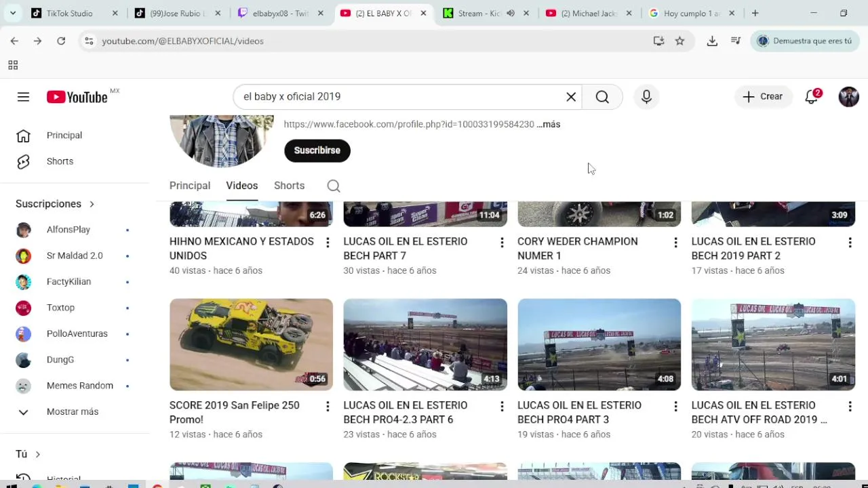
Task: Expand Mostrar más in subscriptions
Action: 73,411
